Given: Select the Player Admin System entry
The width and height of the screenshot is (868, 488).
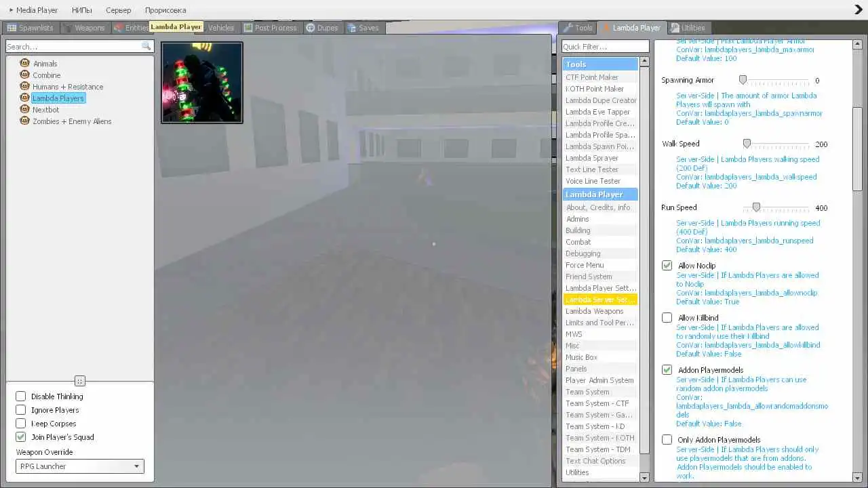Looking at the screenshot, I should tap(600, 380).
